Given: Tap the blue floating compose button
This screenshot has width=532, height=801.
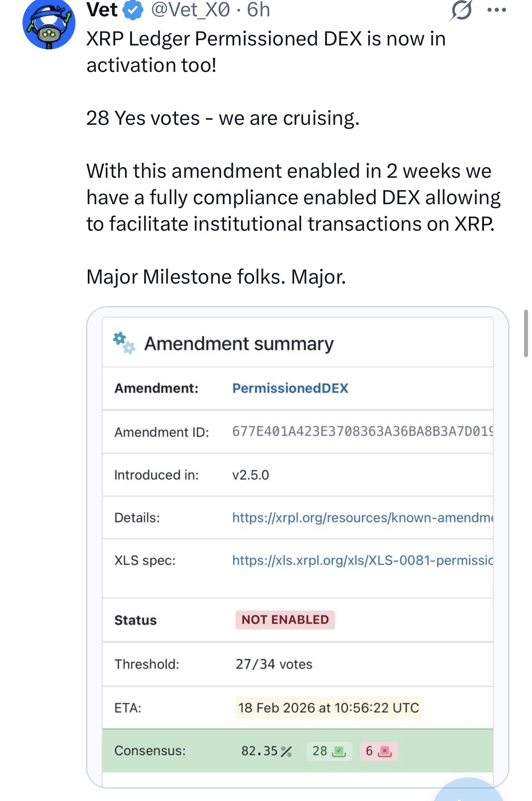Looking at the screenshot, I should (468, 792).
